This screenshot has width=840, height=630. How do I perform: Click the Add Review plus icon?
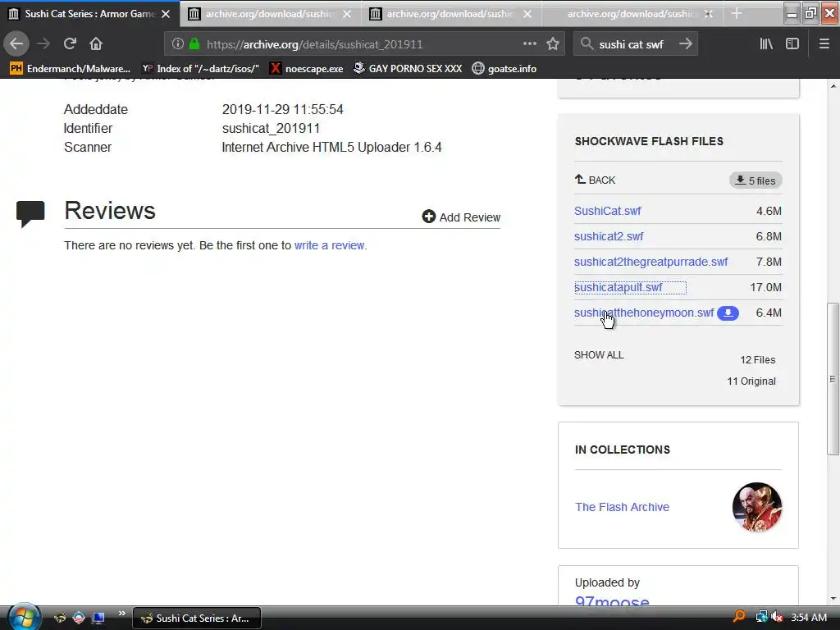428,217
